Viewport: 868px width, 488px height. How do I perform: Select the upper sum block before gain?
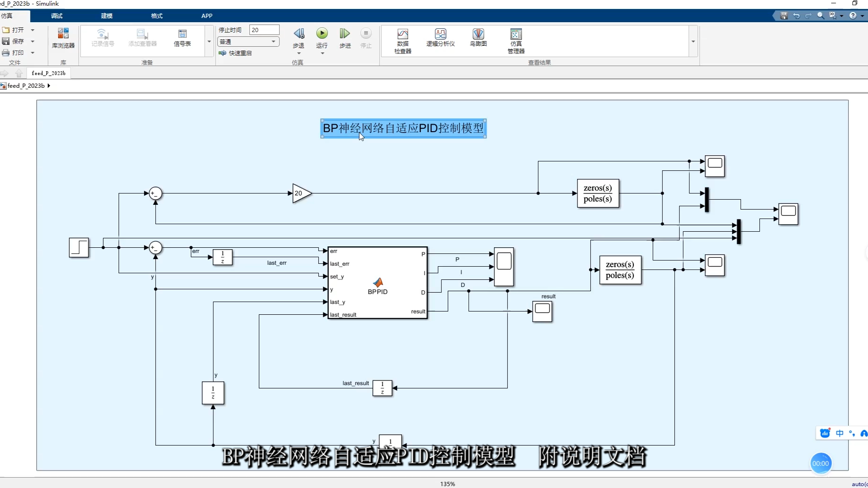pos(155,193)
